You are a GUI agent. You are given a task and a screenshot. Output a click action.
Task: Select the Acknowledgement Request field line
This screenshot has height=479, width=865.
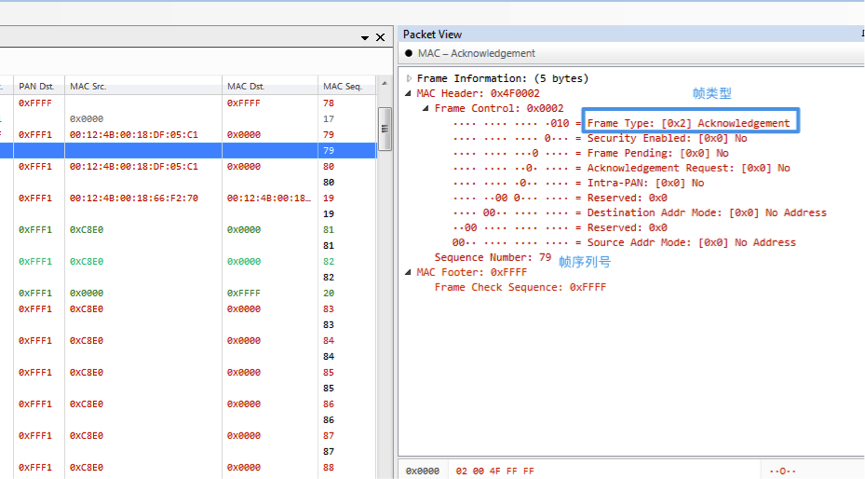click(688, 168)
